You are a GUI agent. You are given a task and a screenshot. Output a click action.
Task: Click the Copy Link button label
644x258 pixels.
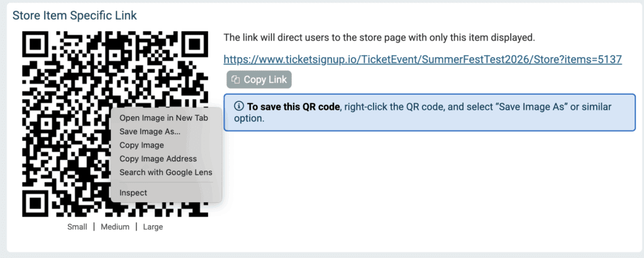point(265,80)
